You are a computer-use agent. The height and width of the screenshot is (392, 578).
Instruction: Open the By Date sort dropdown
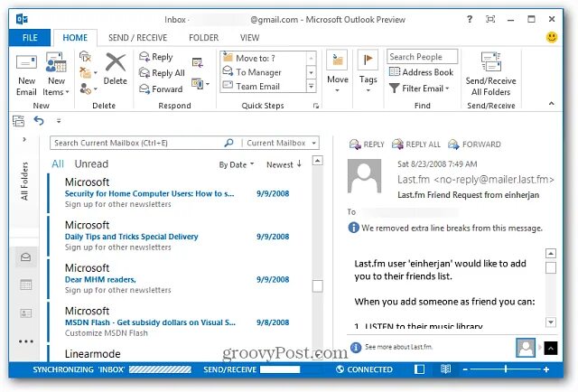pyautogui.click(x=237, y=165)
